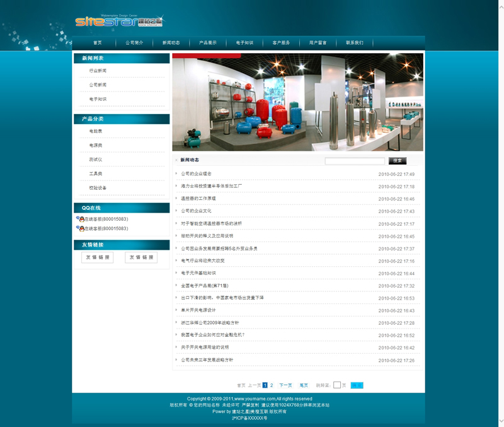Click the arrow bullet beside 公司的企业理念
504x427 pixels.
tap(176, 173)
